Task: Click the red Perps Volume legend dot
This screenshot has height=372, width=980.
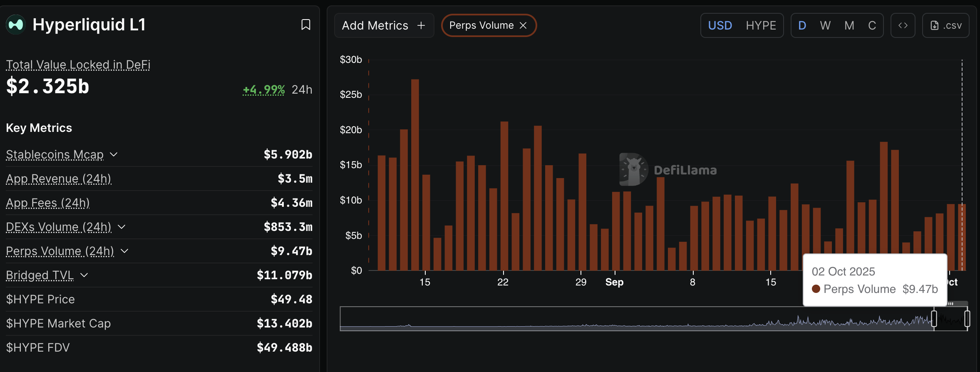Action: tap(816, 289)
